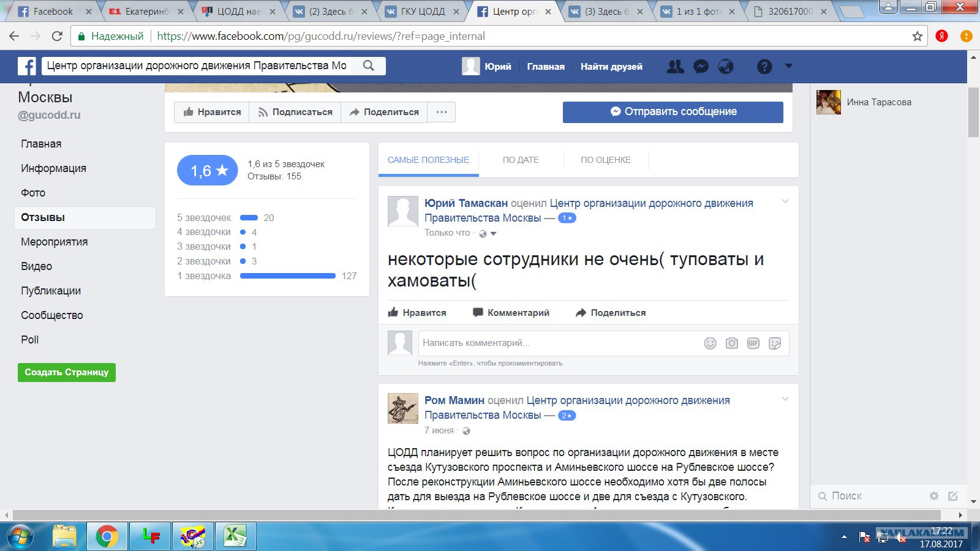Close the ЦОДД нае browser tab
980x551 pixels.
coord(273,12)
